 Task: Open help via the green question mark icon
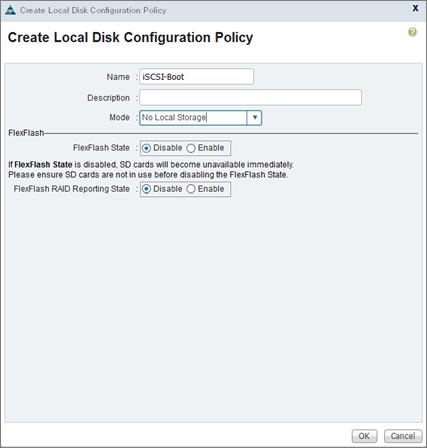pos(412,32)
